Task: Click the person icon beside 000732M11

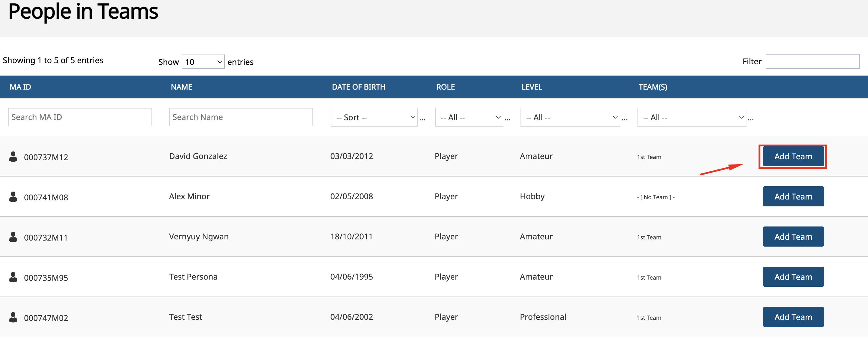Action: tap(13, 237)
